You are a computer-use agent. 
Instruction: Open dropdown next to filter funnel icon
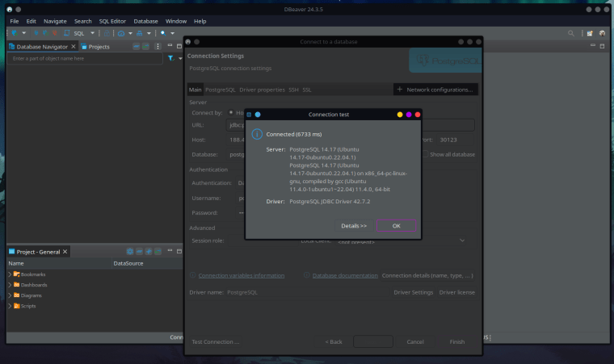click(x=180, y=58)
